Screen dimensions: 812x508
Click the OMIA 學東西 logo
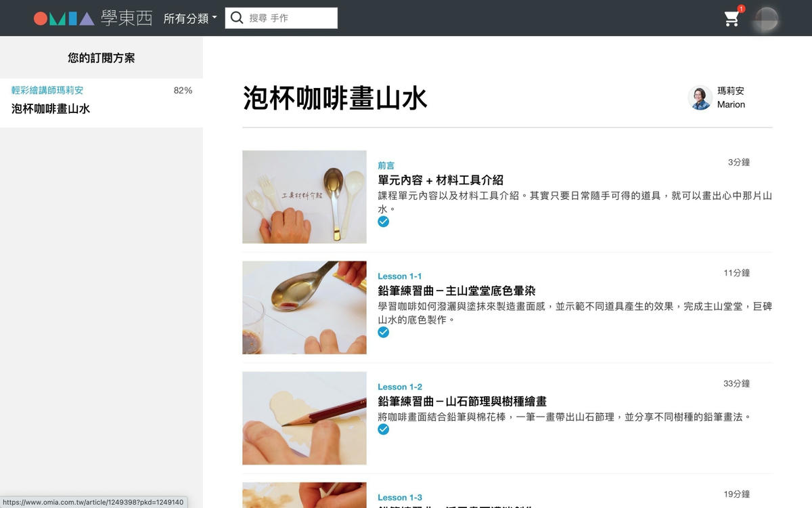click(93, 18)
